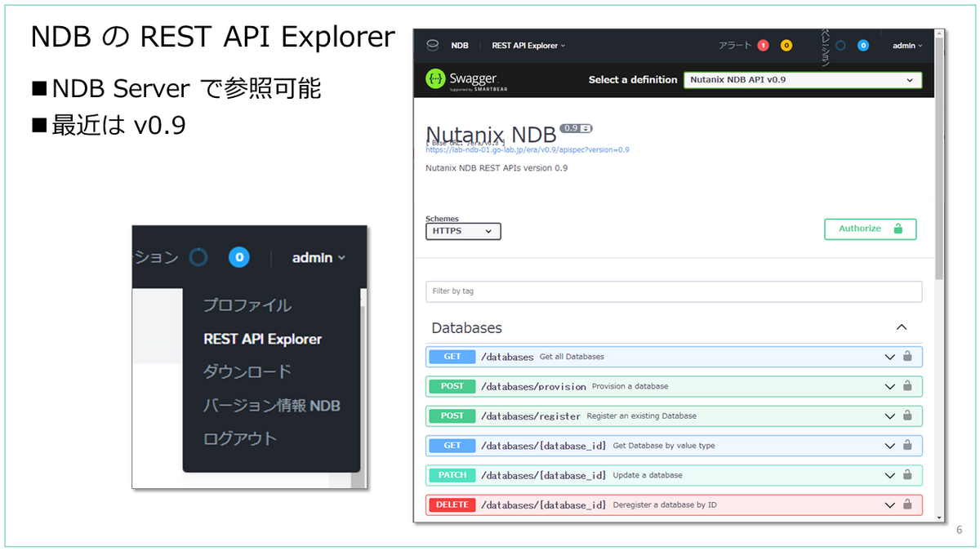Click the NDB database logo icon

coord(433,46)
